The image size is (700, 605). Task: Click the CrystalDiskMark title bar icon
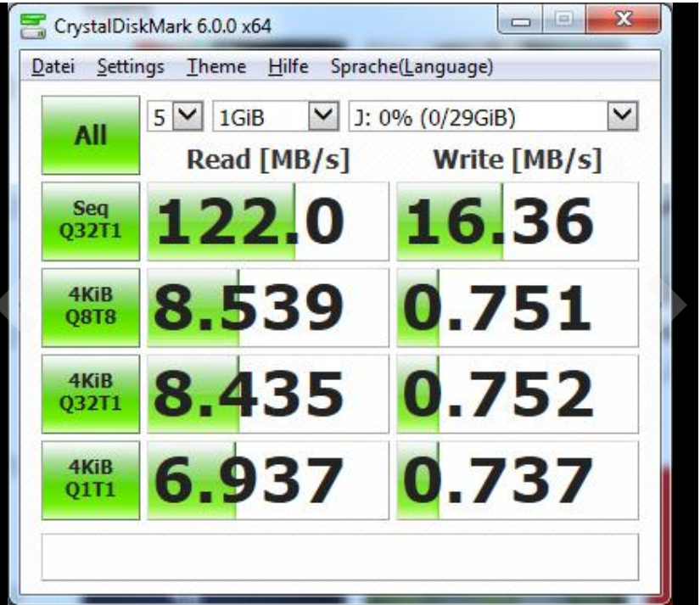pyautogui.click(x=32, y=26)
